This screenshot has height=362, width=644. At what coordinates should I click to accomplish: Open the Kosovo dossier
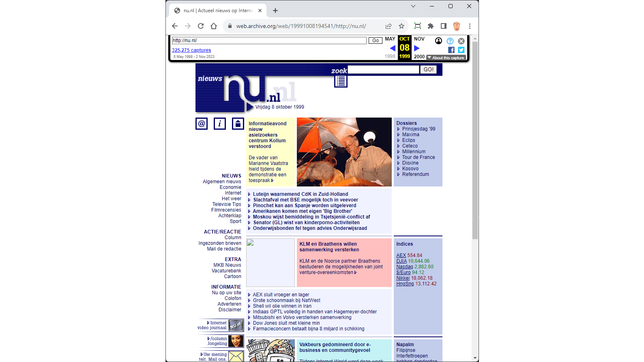[x=410, y=169]
